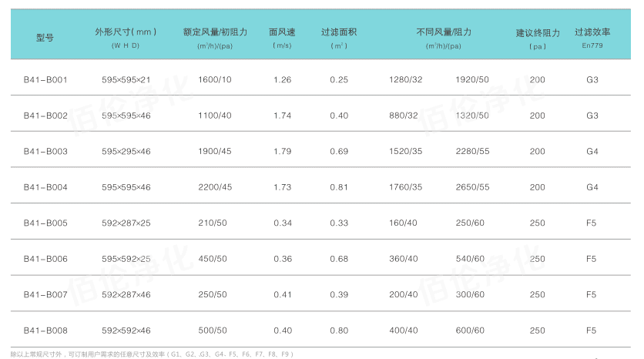Click face velocity 1.26
Viewport: 644px width, 359px height.
pos(282,79)
